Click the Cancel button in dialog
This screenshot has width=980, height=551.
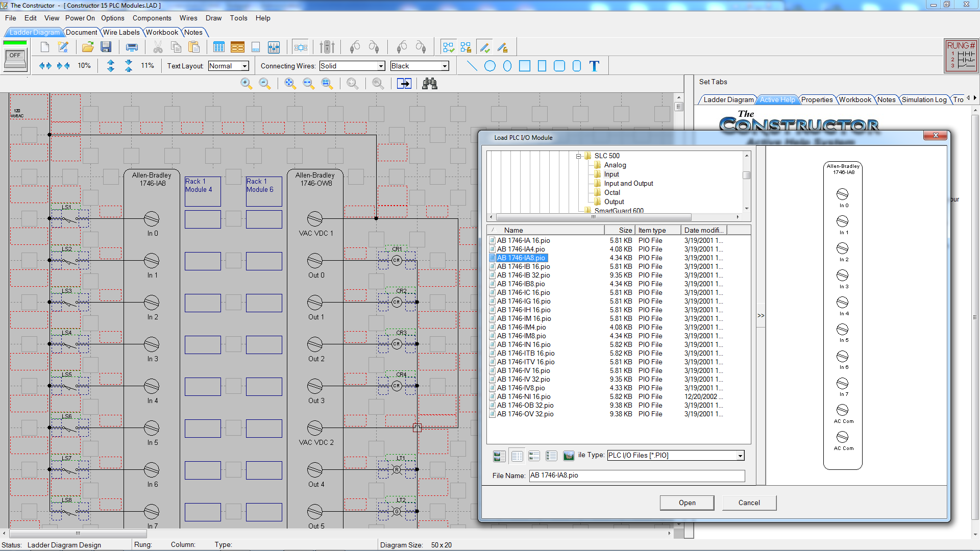pos(749,503)
